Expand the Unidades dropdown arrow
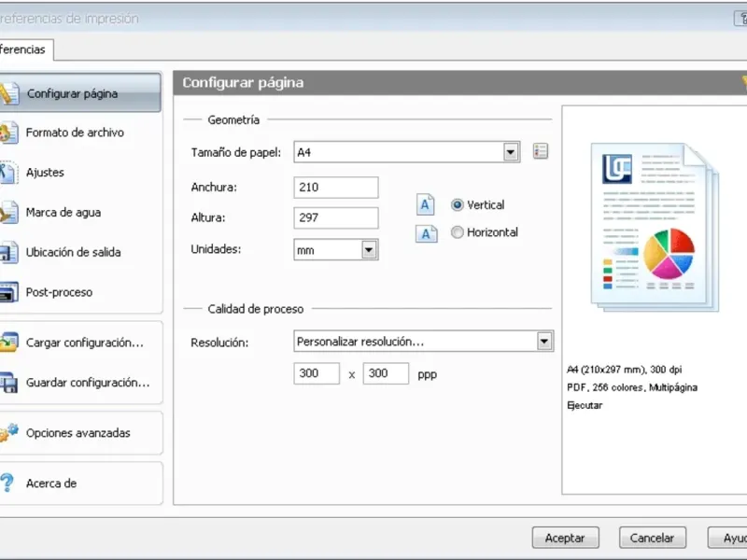This screenshot has width=747, height=560. coord(369,250)
